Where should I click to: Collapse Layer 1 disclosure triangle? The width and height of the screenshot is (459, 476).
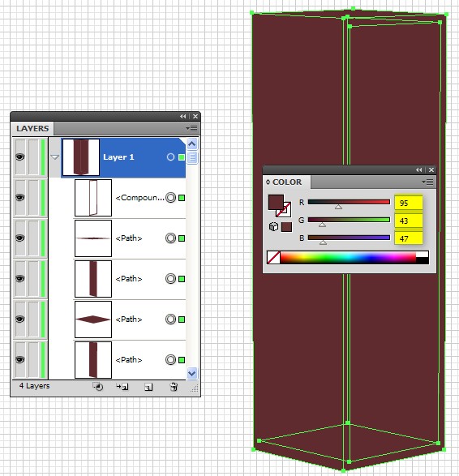pyautogui.click(x=55, y=157)
